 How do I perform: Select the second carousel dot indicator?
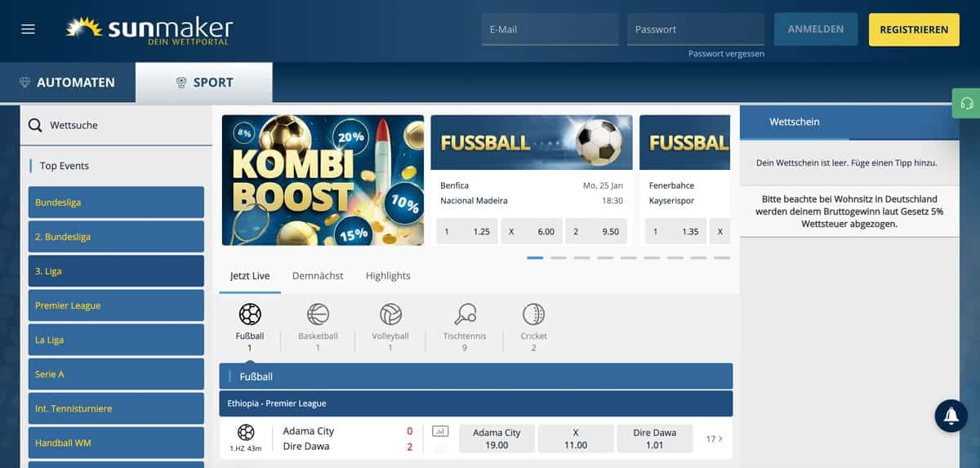click(559, 257)
